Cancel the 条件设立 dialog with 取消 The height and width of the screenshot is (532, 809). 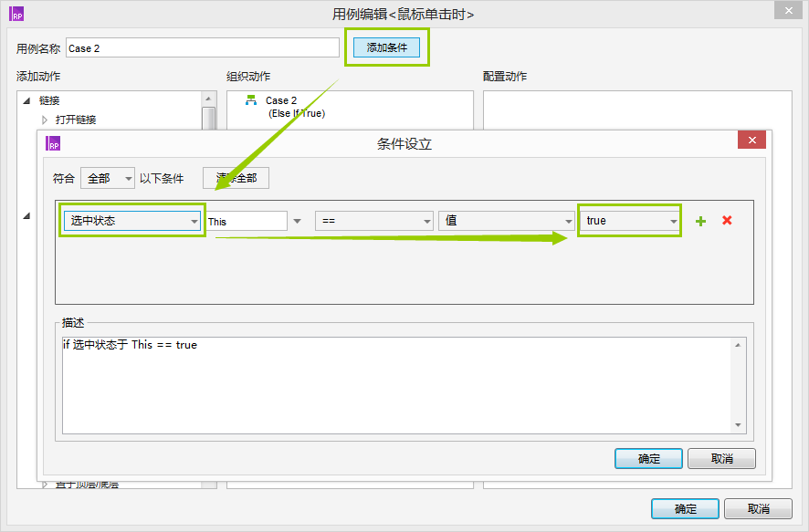(721, 458)
